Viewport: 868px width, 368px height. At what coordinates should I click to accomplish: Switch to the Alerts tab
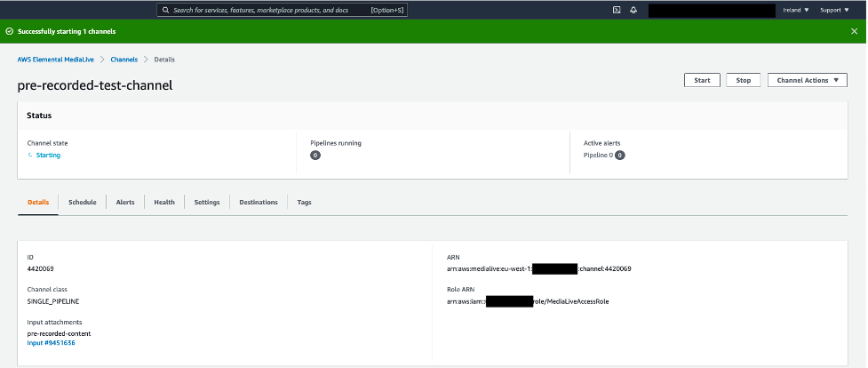tap(125, 203)
